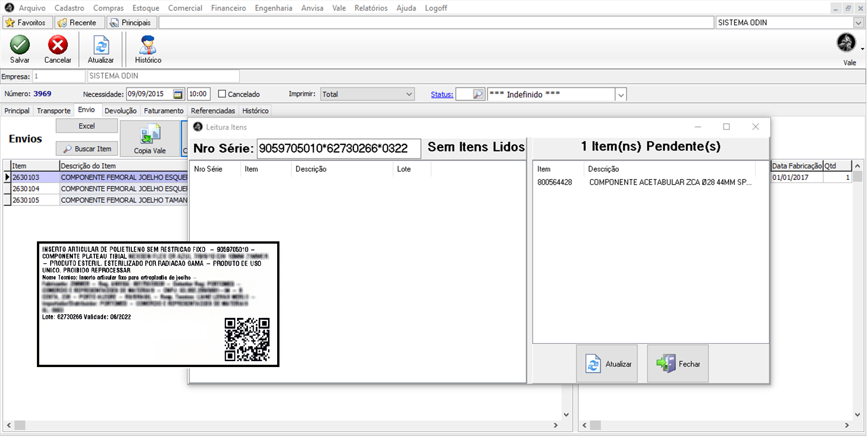Select the pending item row 800564428
The image size is (868, 439).
pos(644,182)
